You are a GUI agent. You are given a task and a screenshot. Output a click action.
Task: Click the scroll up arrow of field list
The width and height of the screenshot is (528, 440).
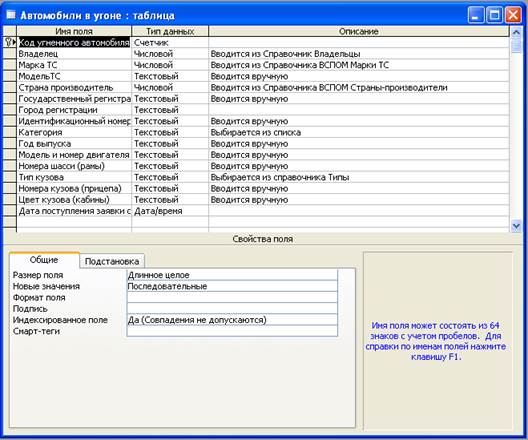point(516,32)
